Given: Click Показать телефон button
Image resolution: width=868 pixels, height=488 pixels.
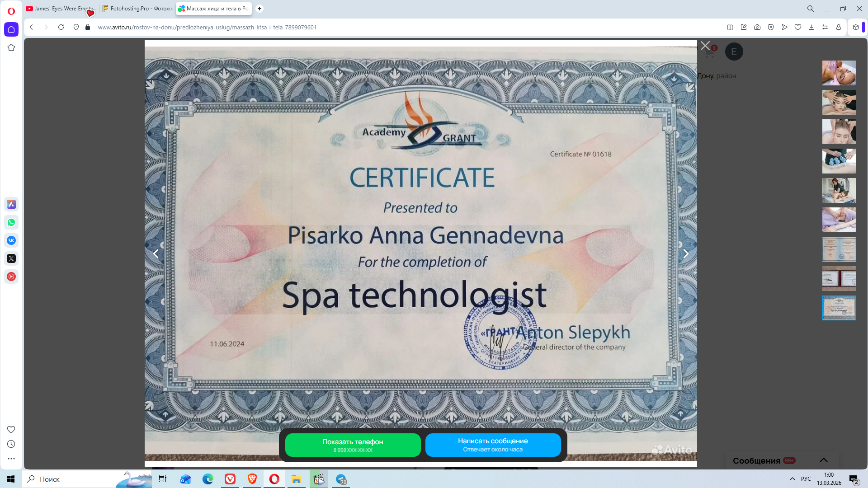Looking at the screenshot, I should (353, 445).
